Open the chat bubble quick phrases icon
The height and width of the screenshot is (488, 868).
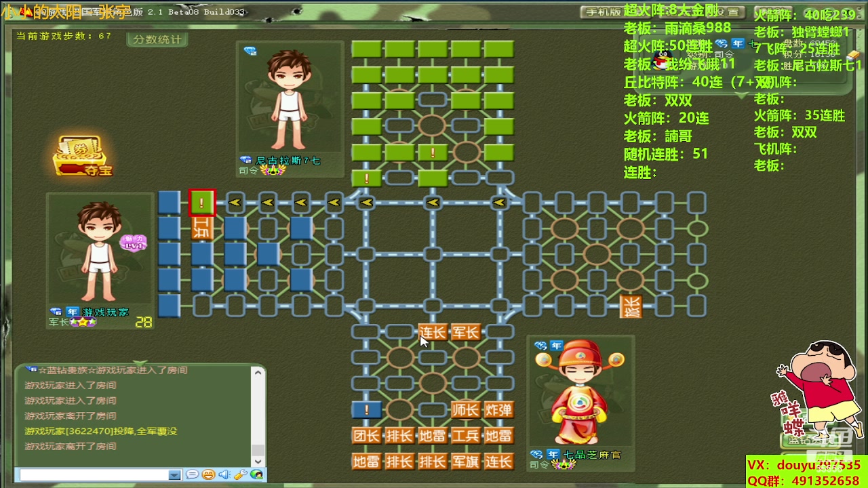click(x=192, y=475)
